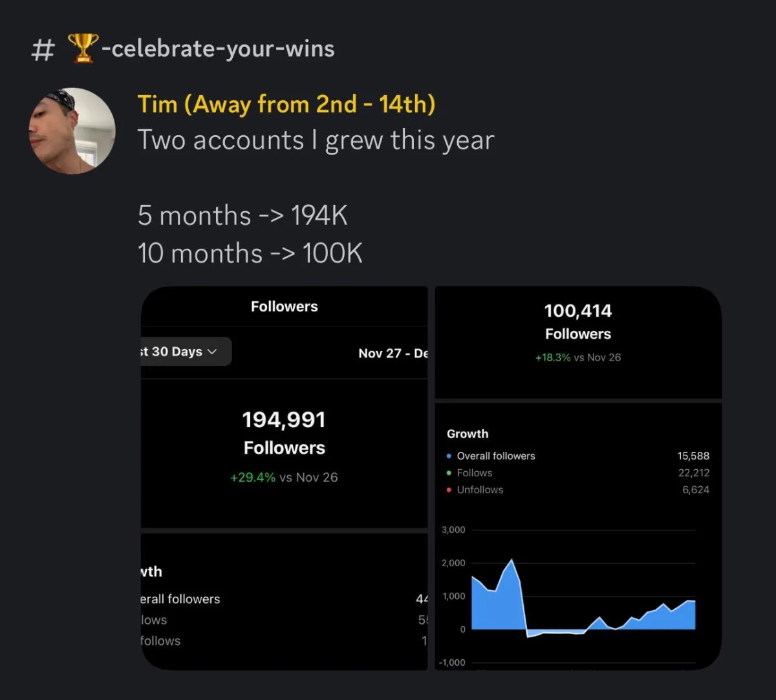The height and width of the screenshot is (700, 776).
Task: Click the +18.3% vs Nov 26 text
Action: [x=578, y=357]
